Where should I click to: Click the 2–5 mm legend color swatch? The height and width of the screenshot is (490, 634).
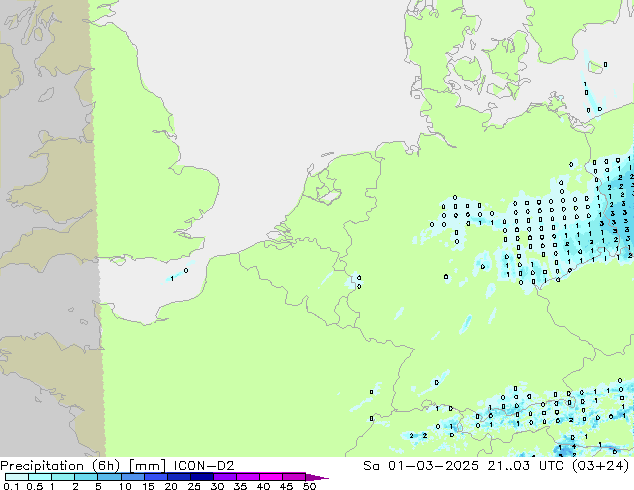point(86,477)
